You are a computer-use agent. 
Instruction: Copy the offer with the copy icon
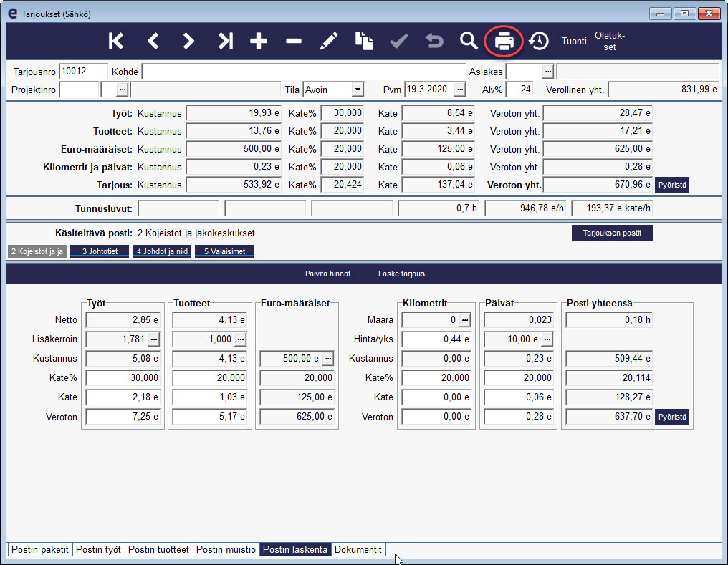[x=364, y=42]
